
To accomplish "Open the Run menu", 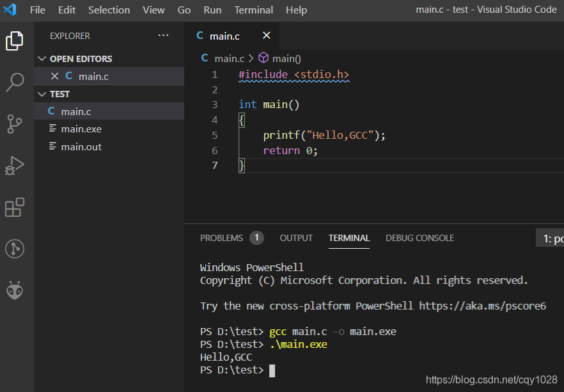I will 212,10.
